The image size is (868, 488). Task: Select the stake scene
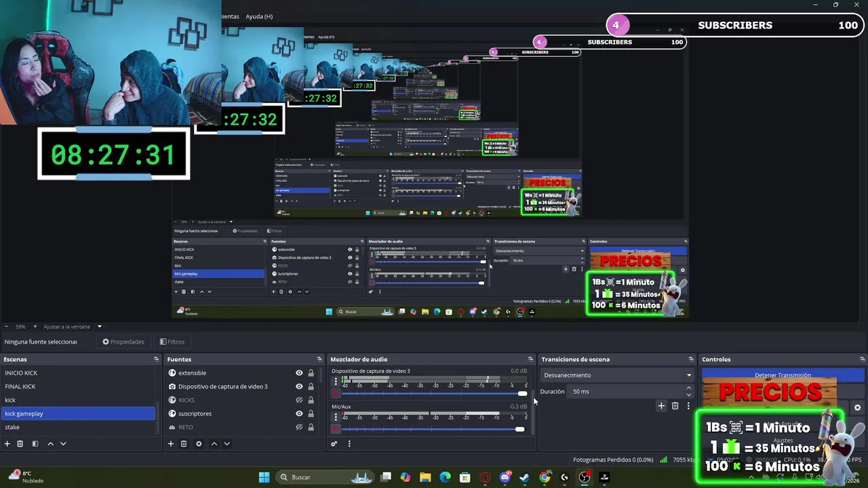point(79,427)
